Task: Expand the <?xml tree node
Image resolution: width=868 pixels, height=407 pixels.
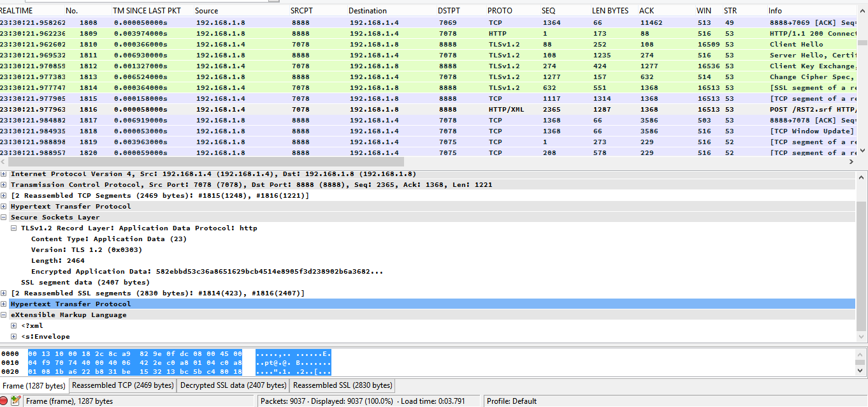Action: point(14,326)
